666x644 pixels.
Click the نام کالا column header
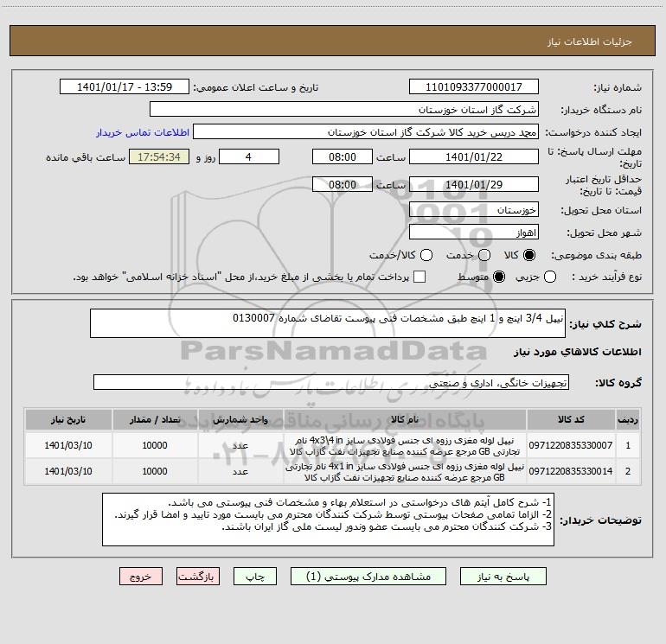pyautogui.click(x=405, y=419)
